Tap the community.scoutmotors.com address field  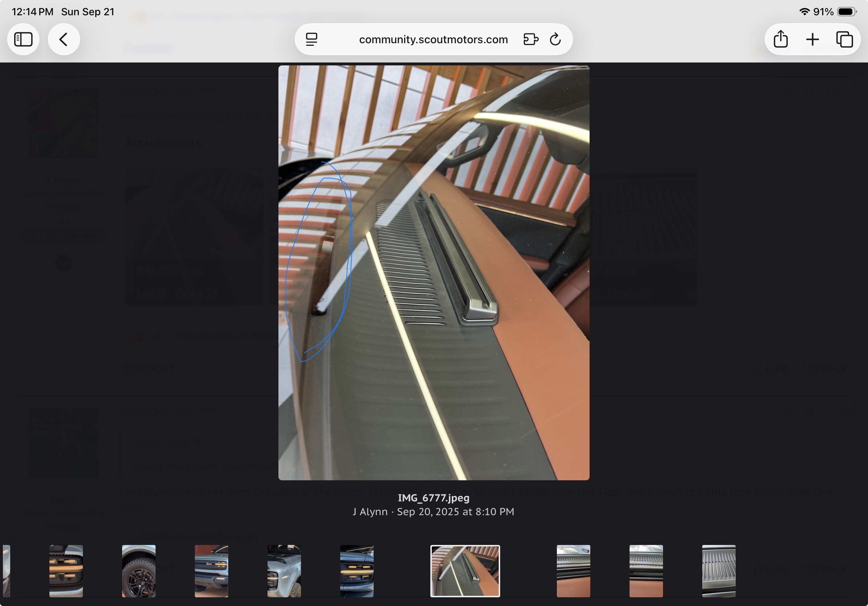(433, 39)
